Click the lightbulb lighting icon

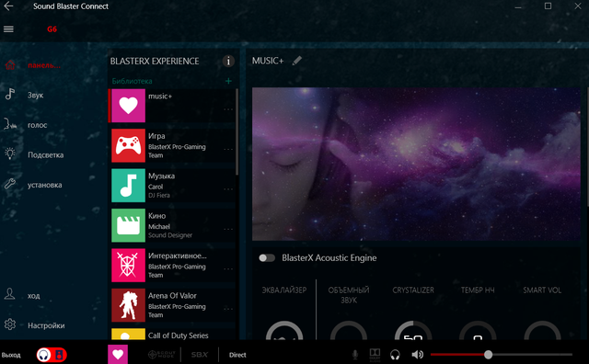coord(10,154)
